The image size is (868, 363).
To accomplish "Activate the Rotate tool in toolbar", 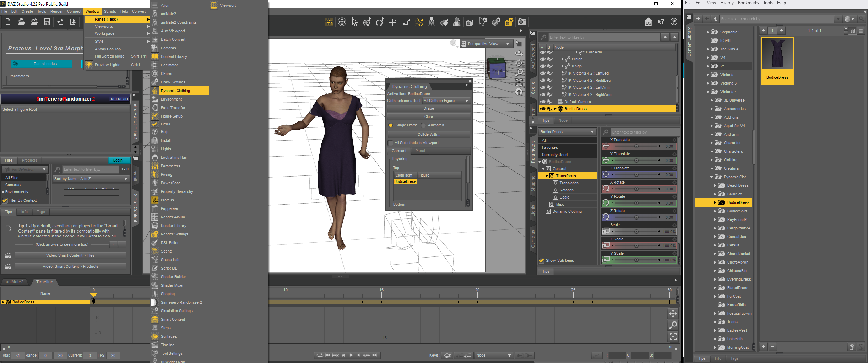I will (380, 22).
